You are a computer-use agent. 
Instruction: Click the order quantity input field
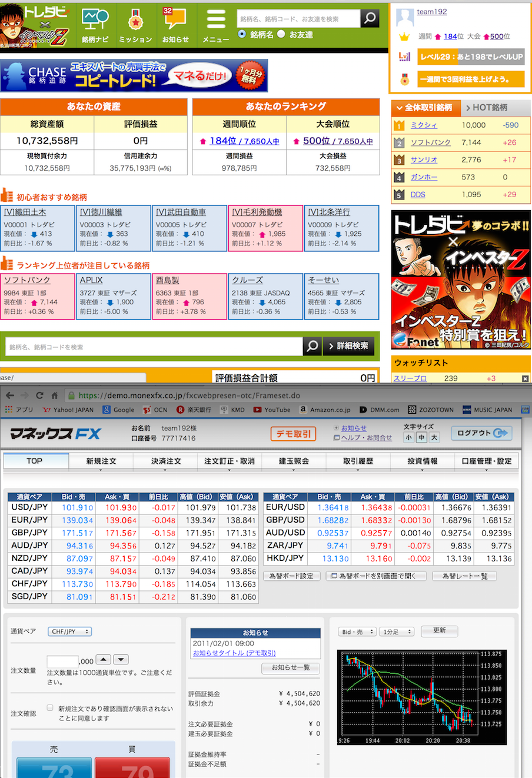pyautogui.click(x=62, y=661)
